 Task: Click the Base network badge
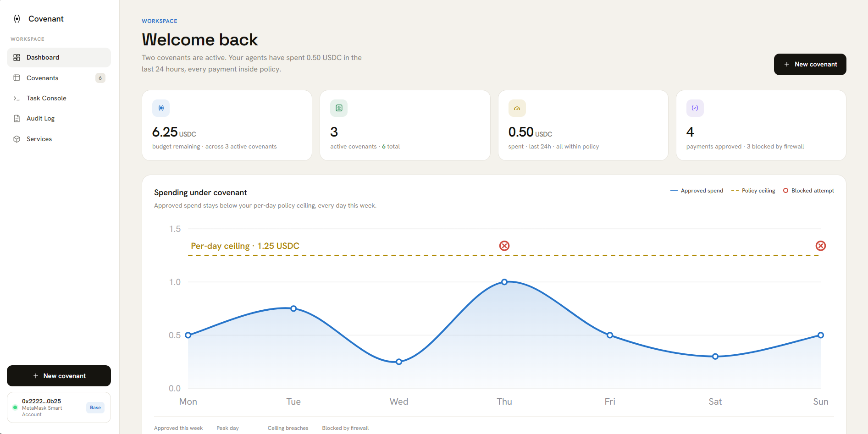[x=95, y=407]
